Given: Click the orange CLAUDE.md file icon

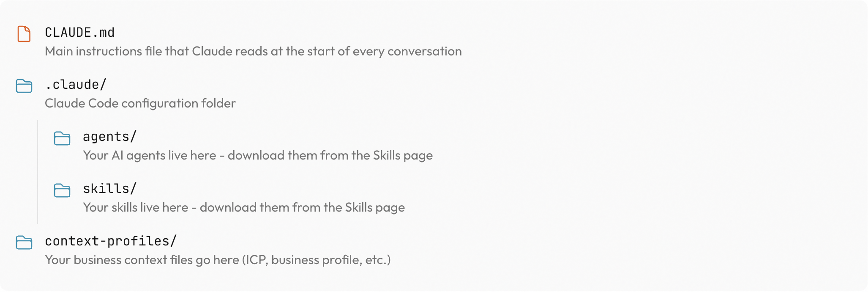Looking at the screenshot, I should pos(24,34).
